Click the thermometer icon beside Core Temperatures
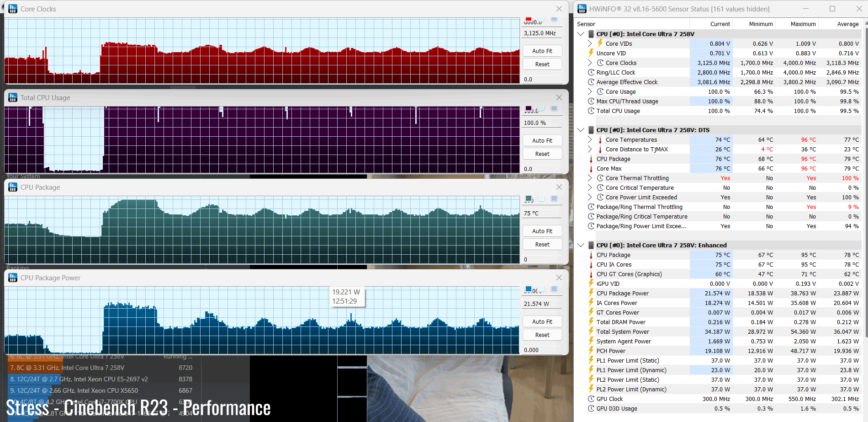The width and height of the screenshot is (868, 422). [x=600, y=139]
